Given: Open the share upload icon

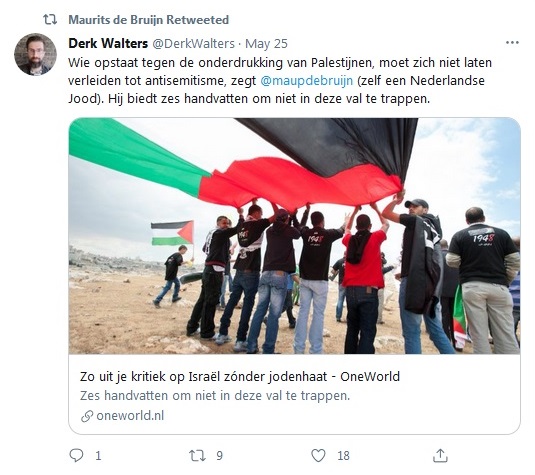Looking at the screenshot, I should pyautogui.click(x=440, y=456).
